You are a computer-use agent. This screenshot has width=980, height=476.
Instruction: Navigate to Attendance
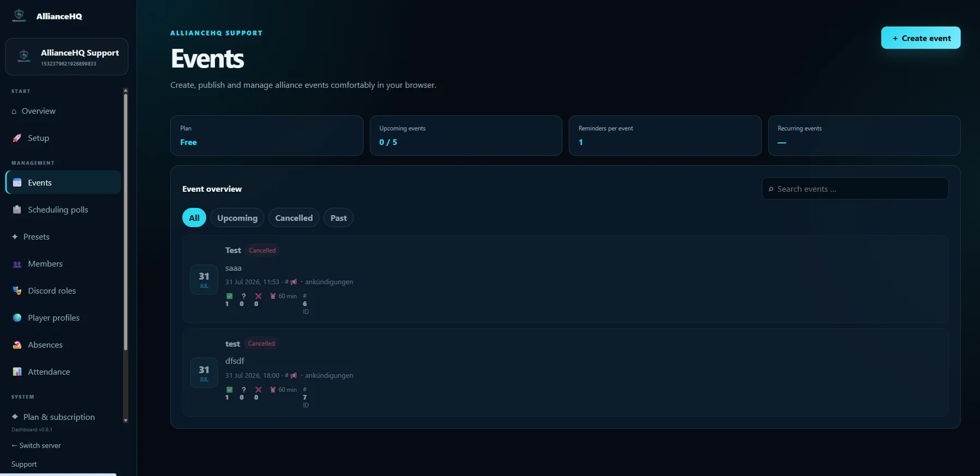tap(63, 372)
